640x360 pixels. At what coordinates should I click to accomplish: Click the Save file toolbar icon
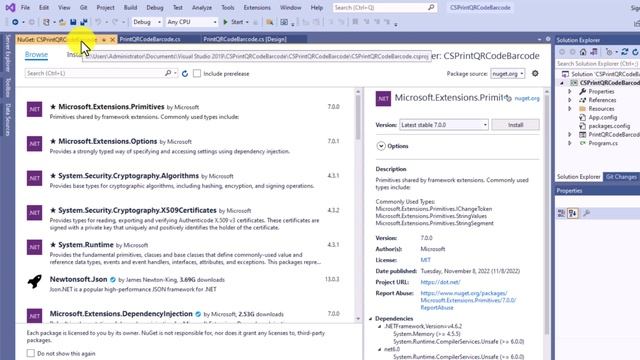73,22
